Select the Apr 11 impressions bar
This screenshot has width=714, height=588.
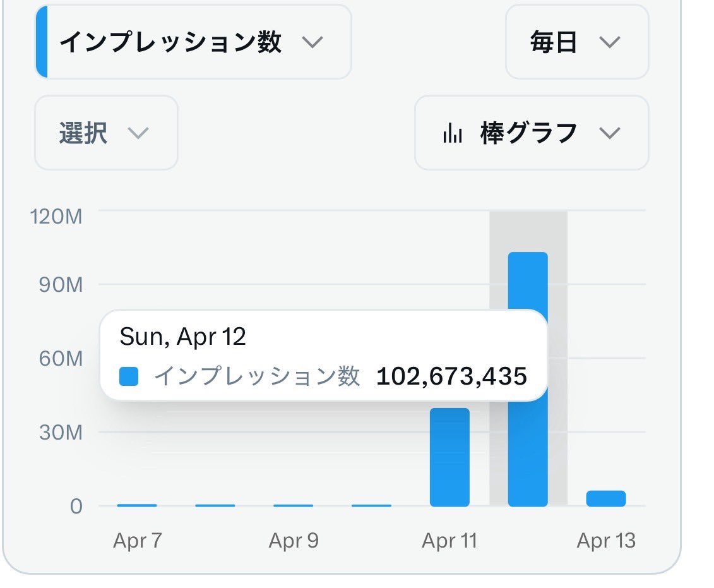[x=449, y=457]
